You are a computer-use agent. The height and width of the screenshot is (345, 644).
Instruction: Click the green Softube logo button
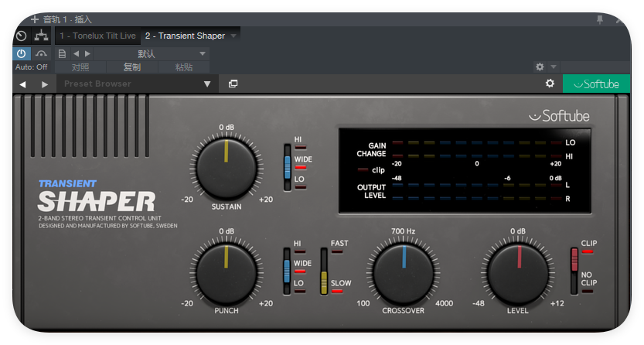596,84
